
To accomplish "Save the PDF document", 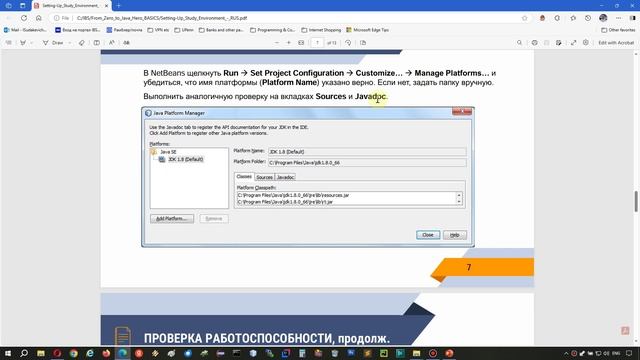I will 547,42.
